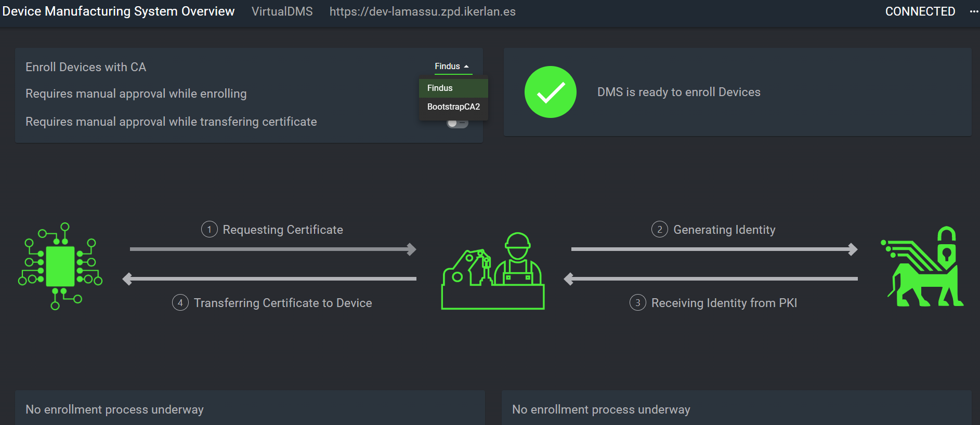Screen dimensions: 980x425
Task: Click the dev-lamassu URL in the header
Action: [422, 11]
